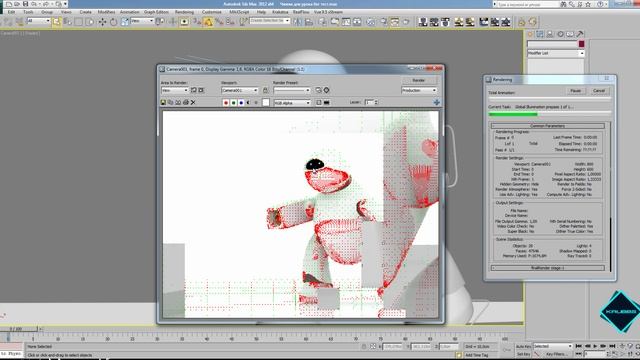Open the Render Preset dropdown

point(292,90)
